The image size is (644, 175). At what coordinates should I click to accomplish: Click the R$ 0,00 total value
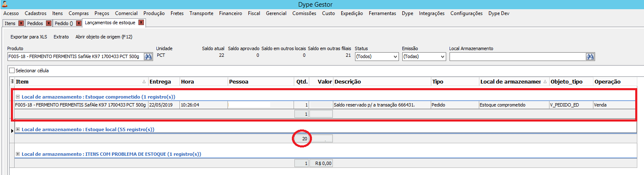click(321, 164)
